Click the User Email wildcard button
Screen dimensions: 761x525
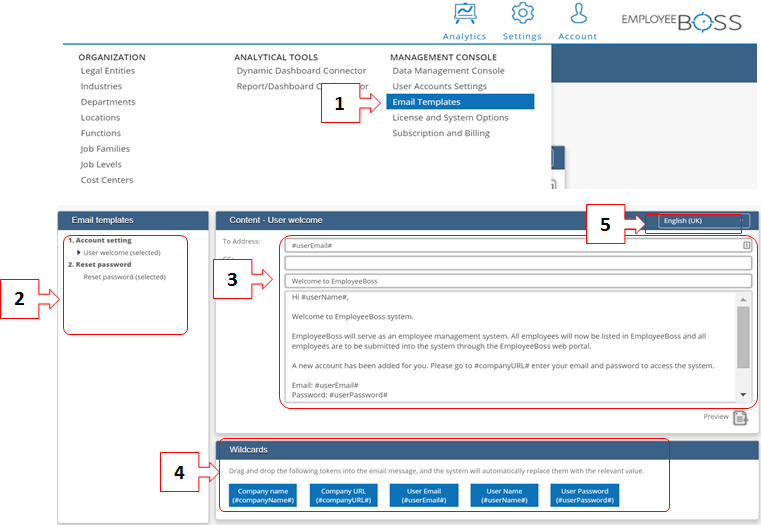point(424,495)
